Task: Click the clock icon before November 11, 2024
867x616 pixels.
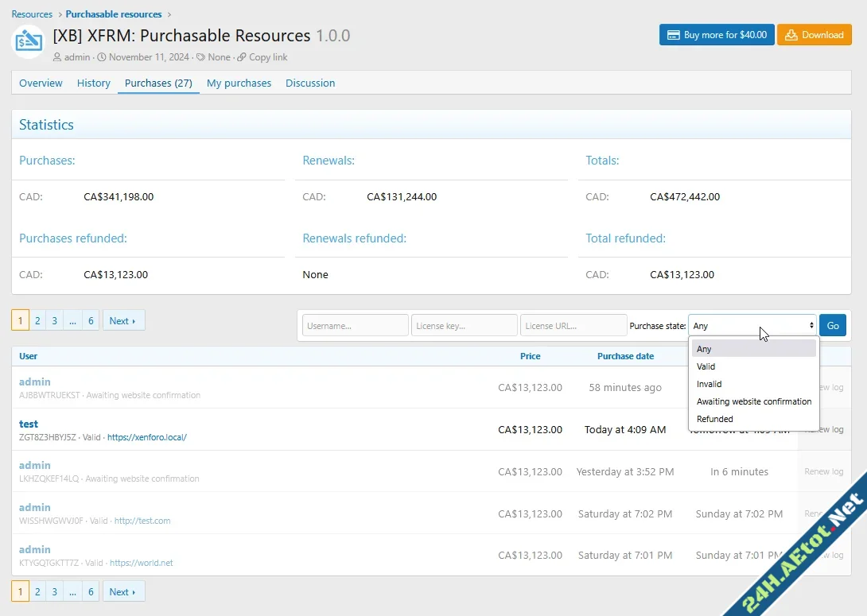Action: [x=101, y=56]
